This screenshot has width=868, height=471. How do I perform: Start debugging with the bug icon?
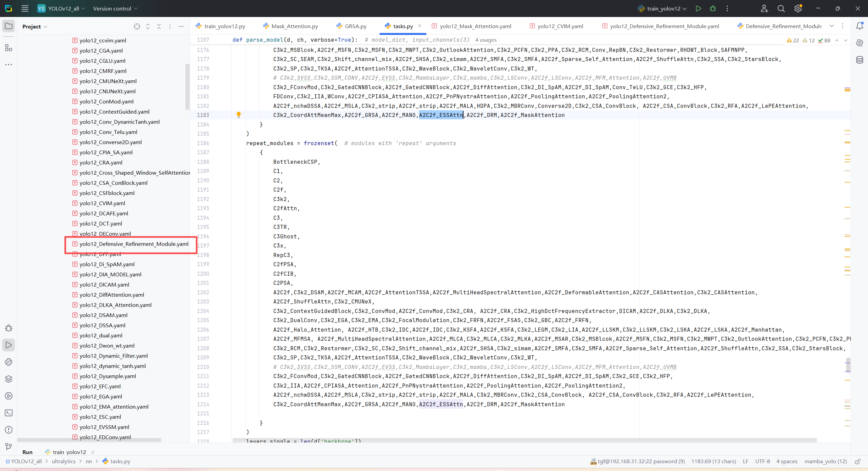(713, 8)
